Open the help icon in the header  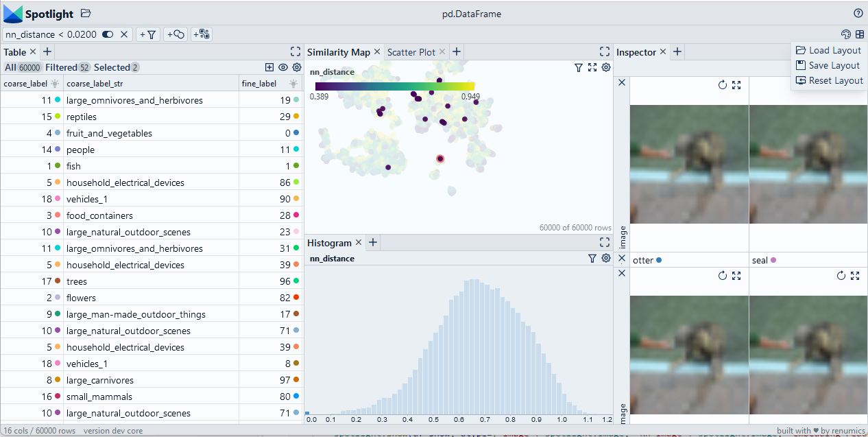[858, 13]
